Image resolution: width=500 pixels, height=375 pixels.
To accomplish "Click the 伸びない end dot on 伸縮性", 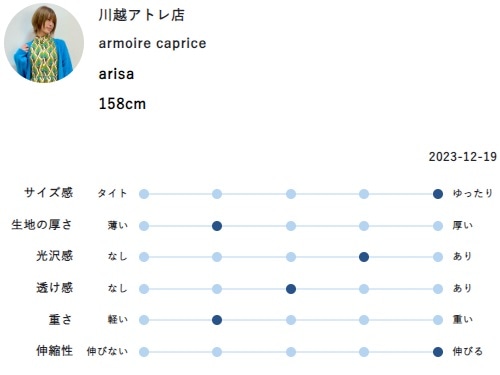I will [x=144, y=352].
